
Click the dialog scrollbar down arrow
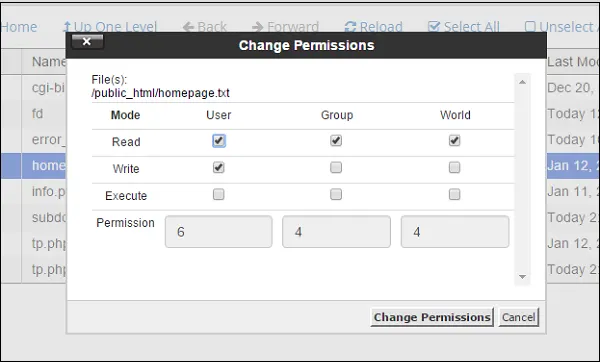tap(522, 277)
